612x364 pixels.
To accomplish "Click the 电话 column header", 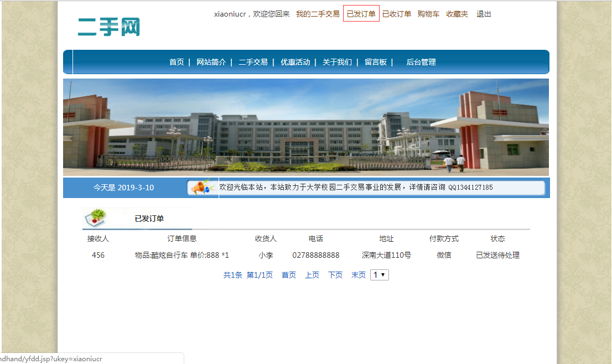I will (x=316, y=239).
